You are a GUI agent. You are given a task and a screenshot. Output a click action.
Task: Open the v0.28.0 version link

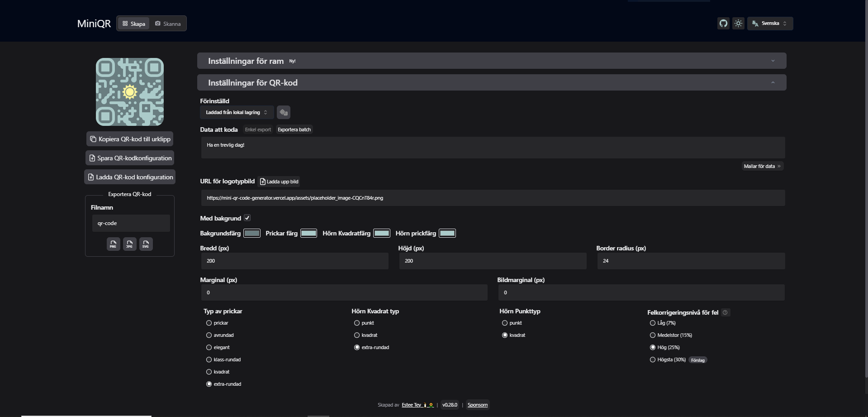pos(450,405)
